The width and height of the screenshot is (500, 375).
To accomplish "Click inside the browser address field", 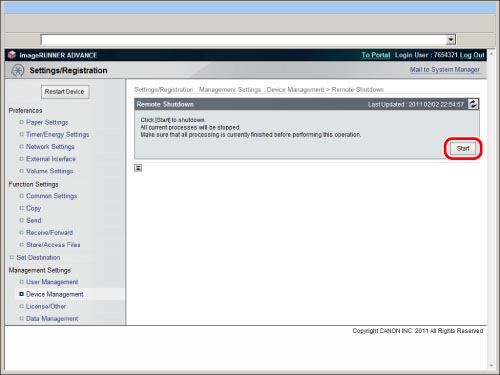I will [x=243, y=40].
